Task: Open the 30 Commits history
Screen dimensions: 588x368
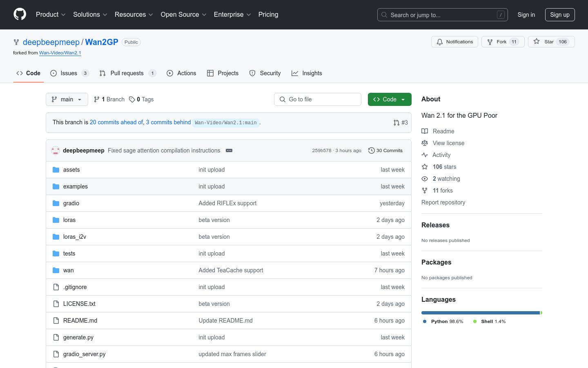Action: click(385, 150)
